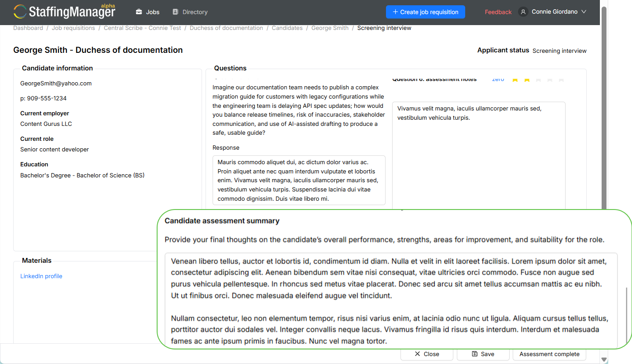This screenshot has height=364, width=632.
Task: Click the employer name Content Gurus LLC
Action: (x=46, y=124)
